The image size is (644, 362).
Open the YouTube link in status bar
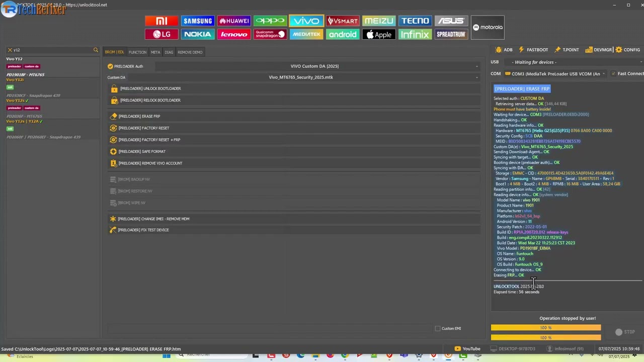[467, 349]
